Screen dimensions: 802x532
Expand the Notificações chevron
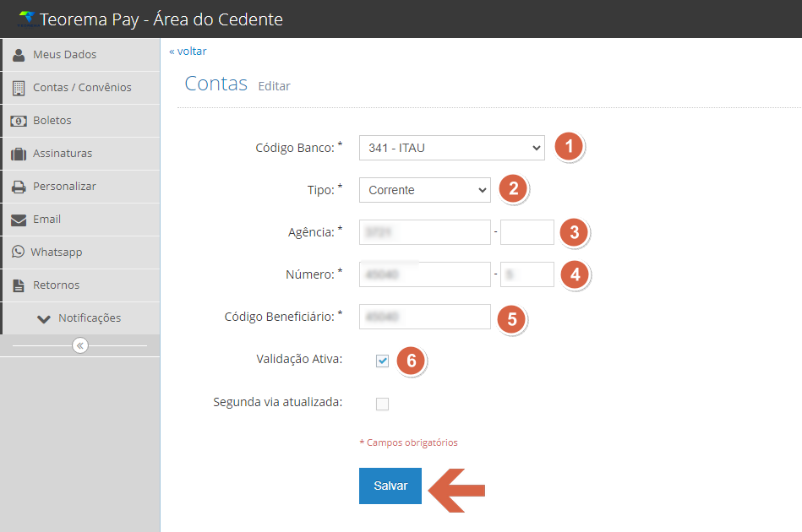tap(43, 319)
